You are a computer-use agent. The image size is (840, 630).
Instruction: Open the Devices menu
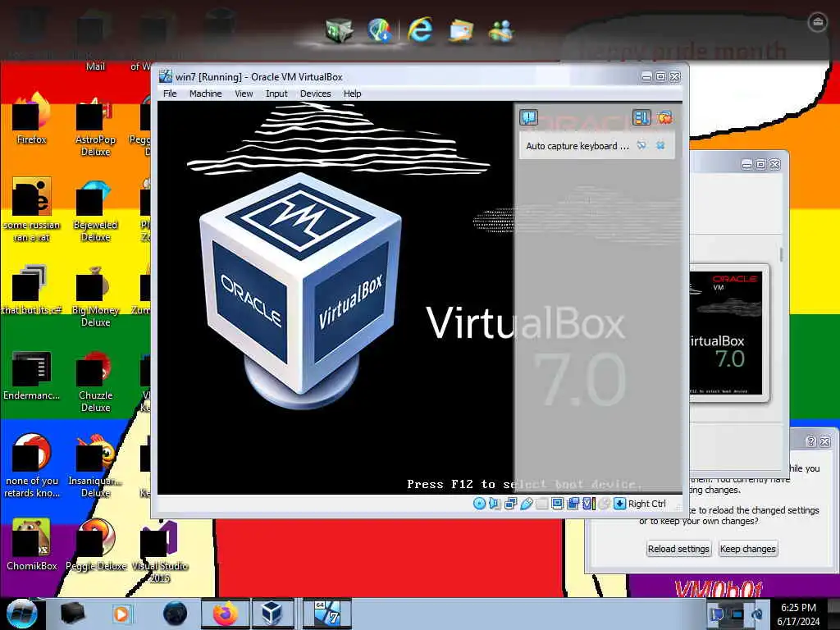point(315,94)
